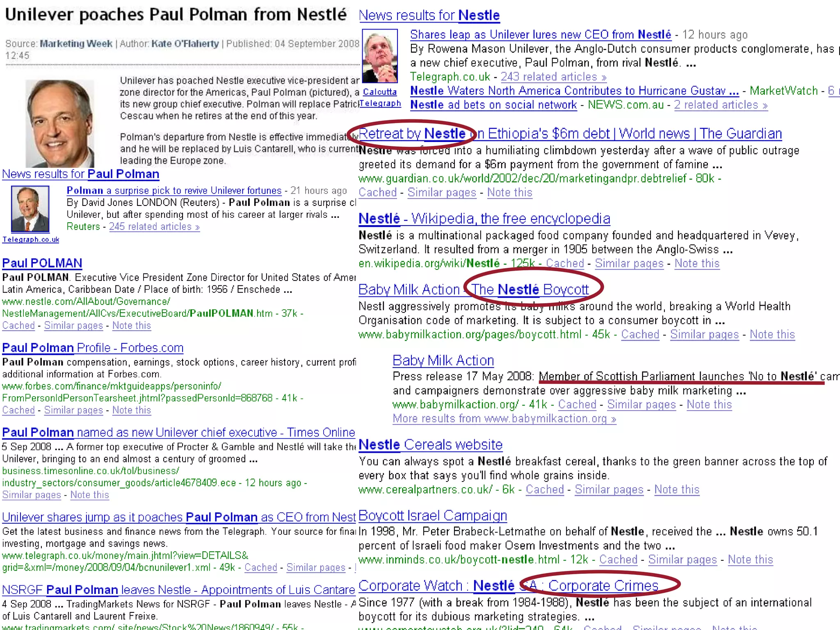Open 'Retreat by Nestle on Ethiopia's $6m debt' result
Screen dimensions: 840x630
coord(570,134)
